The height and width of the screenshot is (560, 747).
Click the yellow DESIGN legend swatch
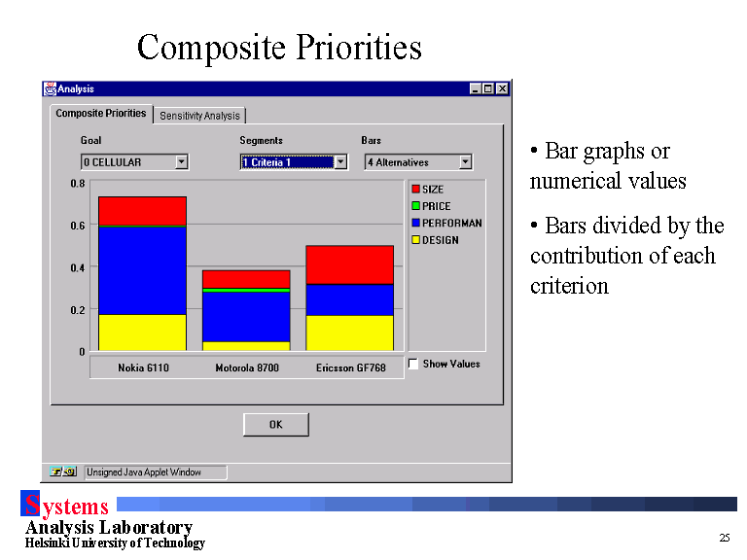click(415, 240)
